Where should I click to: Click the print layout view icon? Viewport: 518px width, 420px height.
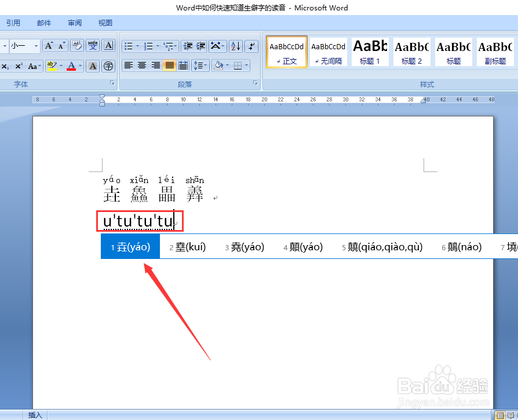point(501,415)
